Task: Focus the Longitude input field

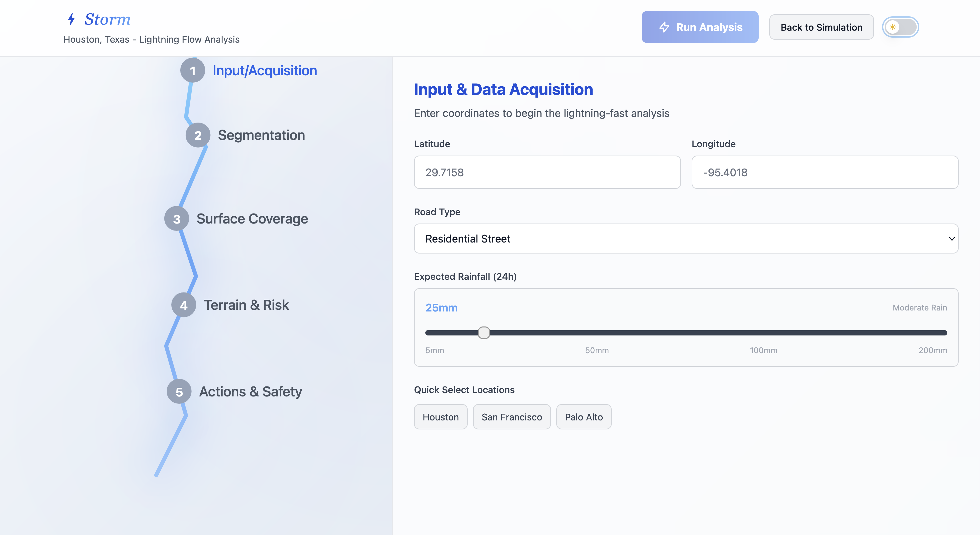Action: pos(824,172)
